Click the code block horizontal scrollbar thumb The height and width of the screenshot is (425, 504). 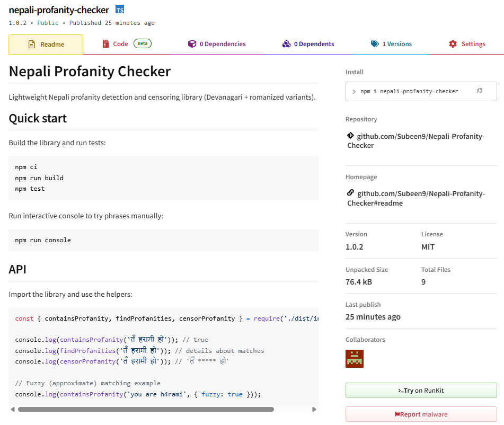pyautogui.click(x=146, y=409)
